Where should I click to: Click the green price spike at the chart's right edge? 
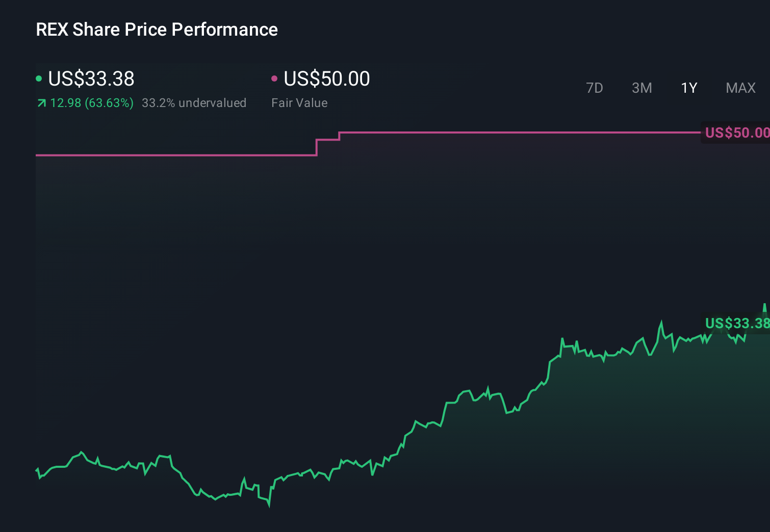[764, 306]
